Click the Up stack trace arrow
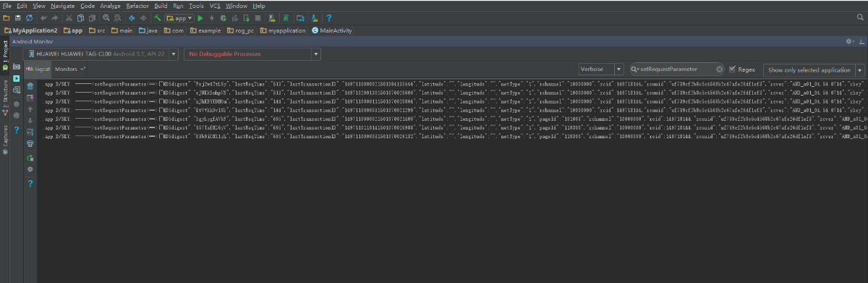The image size is (868, 283). point(30,109)
